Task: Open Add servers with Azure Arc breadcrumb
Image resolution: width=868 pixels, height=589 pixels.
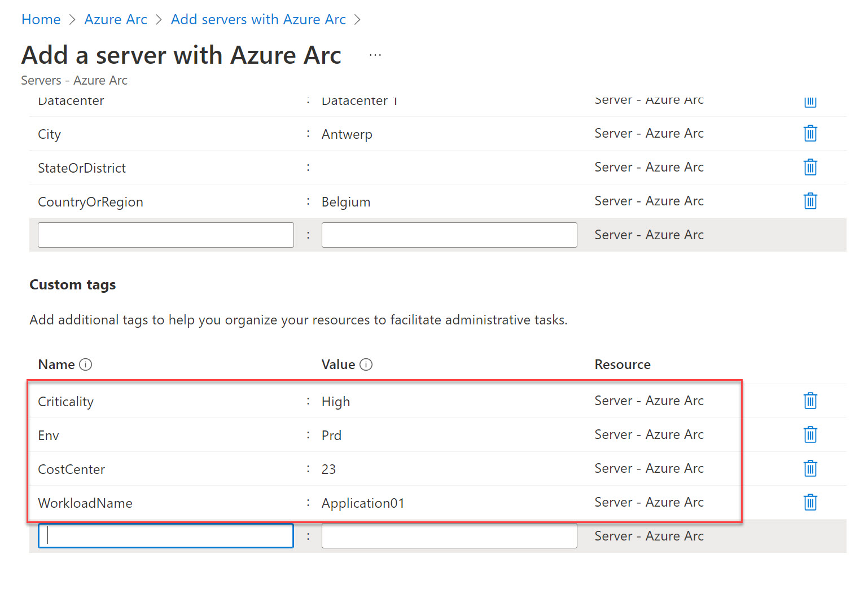Action: click(258, 19)
